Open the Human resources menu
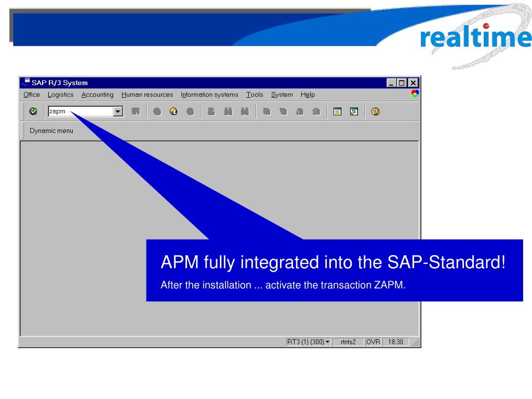The height and width of the screenshot is (399, 532). click(147, 95)
